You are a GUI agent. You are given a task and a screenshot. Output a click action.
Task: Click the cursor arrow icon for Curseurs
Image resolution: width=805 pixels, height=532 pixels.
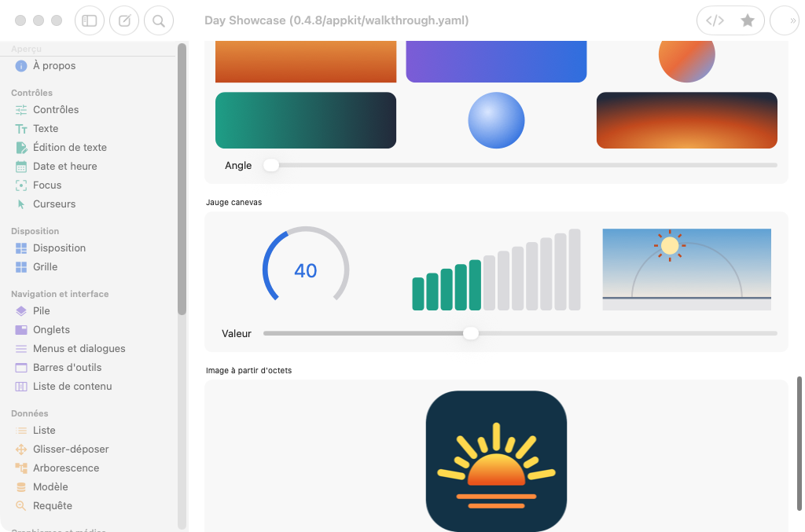(x=21, y=204)
